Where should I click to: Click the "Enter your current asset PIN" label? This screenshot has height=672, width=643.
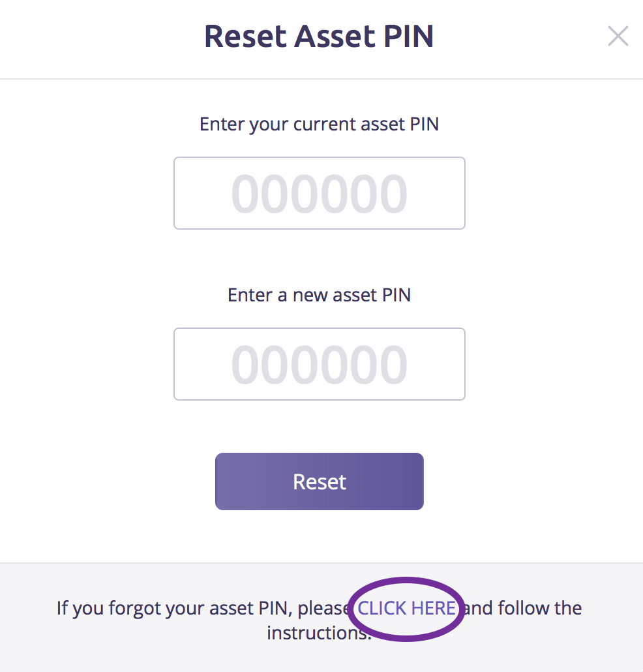click(319, 124)
